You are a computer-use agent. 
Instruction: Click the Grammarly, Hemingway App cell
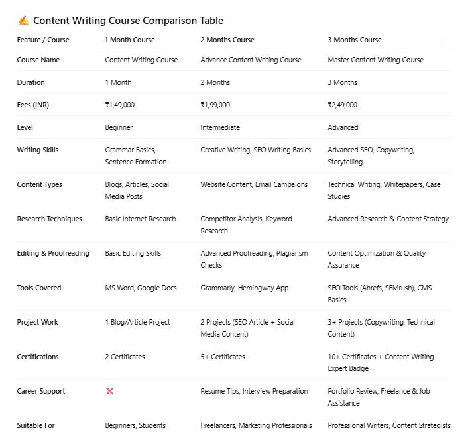tap(245, 288)
